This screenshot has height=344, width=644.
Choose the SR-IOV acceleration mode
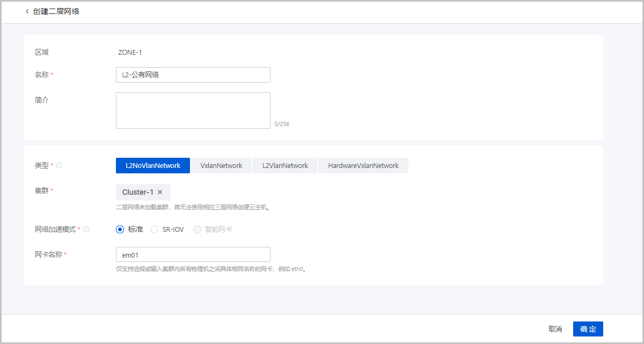(154, 229)
